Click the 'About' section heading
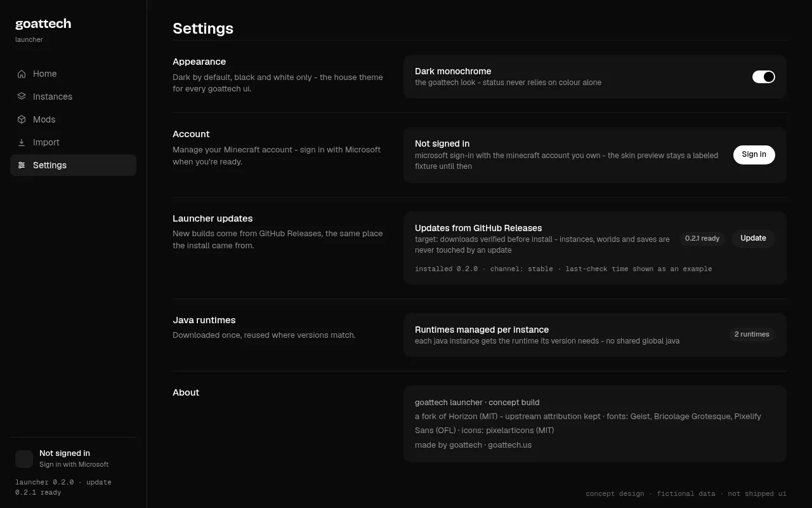 click(x=186, y=392)
